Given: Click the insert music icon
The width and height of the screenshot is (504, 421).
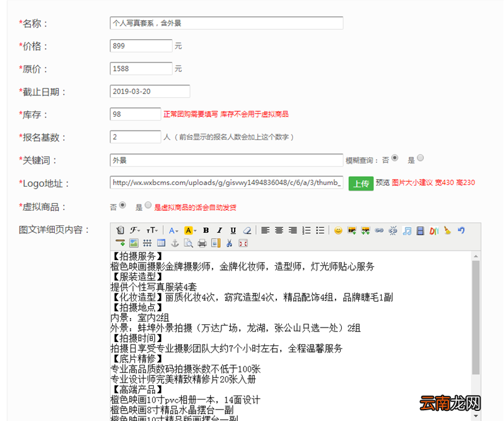Looking at the screenshot, I should pos(407,230).
